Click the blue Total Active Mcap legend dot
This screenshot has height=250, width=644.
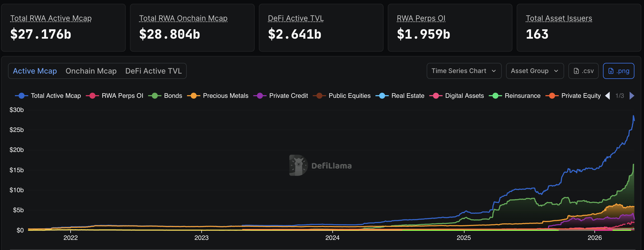tap(22, 95)
